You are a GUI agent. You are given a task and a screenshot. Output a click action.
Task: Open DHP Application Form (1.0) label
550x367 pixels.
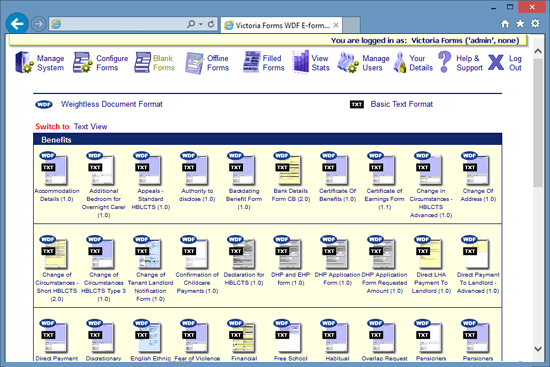(x=337, y=279)
